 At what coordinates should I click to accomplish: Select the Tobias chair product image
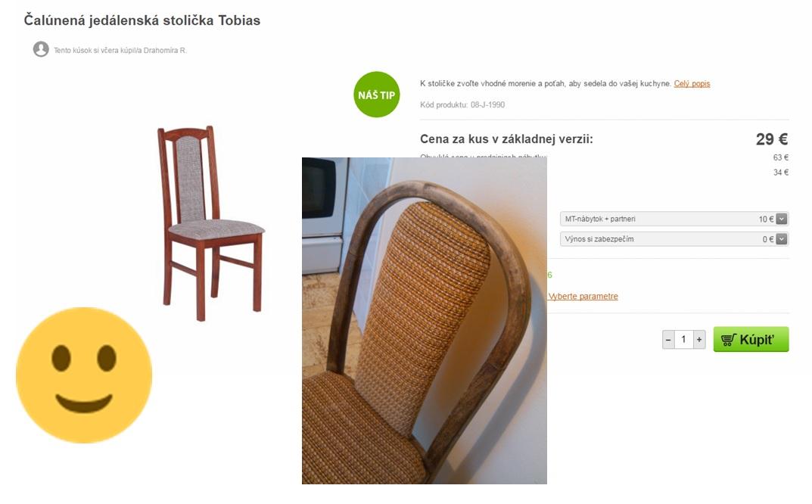pyautogui.click(x=211, y=223)
